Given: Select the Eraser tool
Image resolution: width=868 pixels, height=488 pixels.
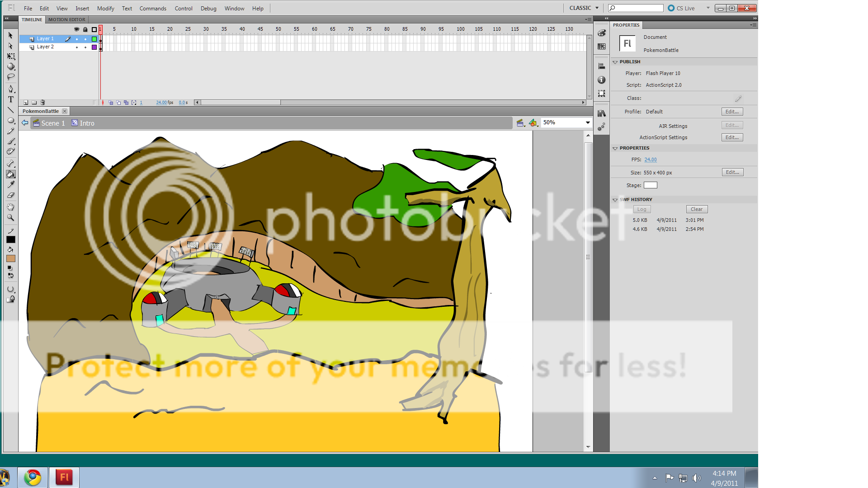Looking at the screenshot, I should pyautogui.click(x=10, y=195).
